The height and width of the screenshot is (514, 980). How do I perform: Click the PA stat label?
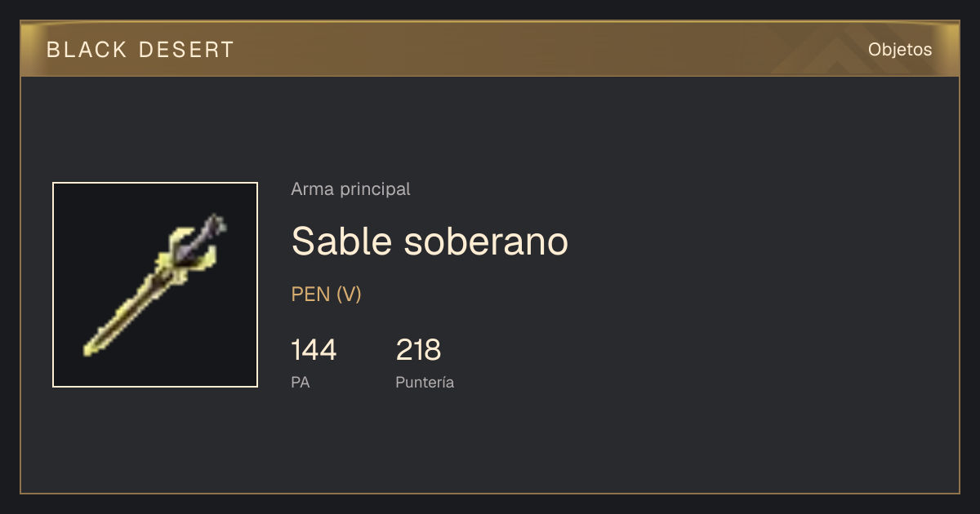coord(301,382)
